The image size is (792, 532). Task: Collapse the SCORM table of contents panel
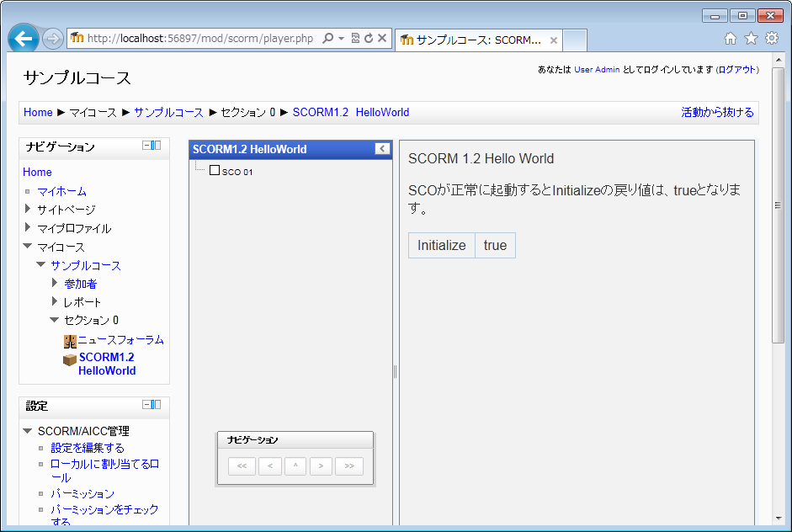[382, 149]
